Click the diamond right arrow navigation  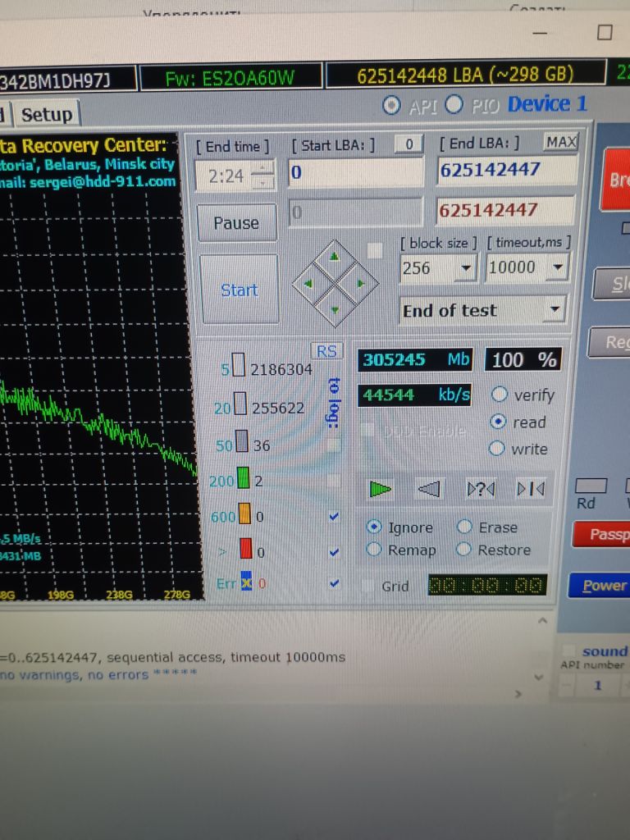coord(361,283)
